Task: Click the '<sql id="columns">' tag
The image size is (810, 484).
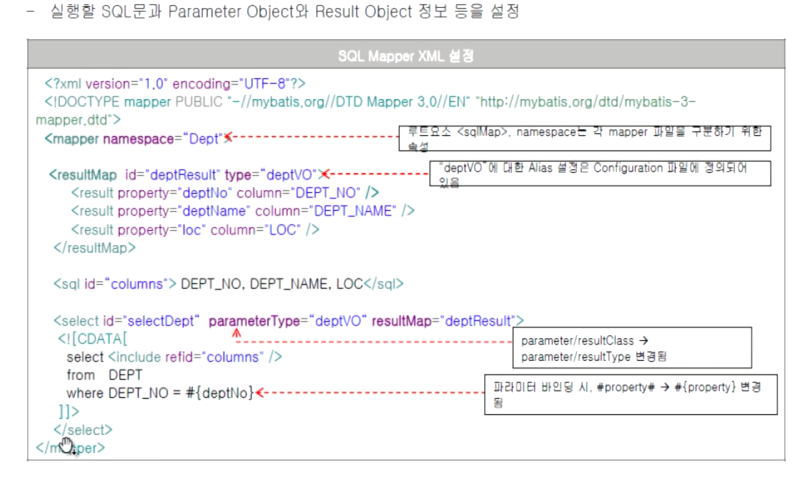Action: [x=115, y=284]
